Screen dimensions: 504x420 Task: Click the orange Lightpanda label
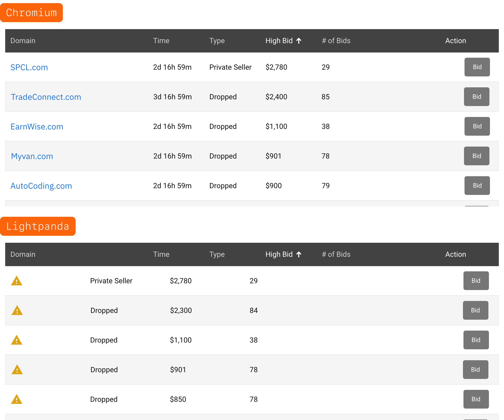[38, 226]
